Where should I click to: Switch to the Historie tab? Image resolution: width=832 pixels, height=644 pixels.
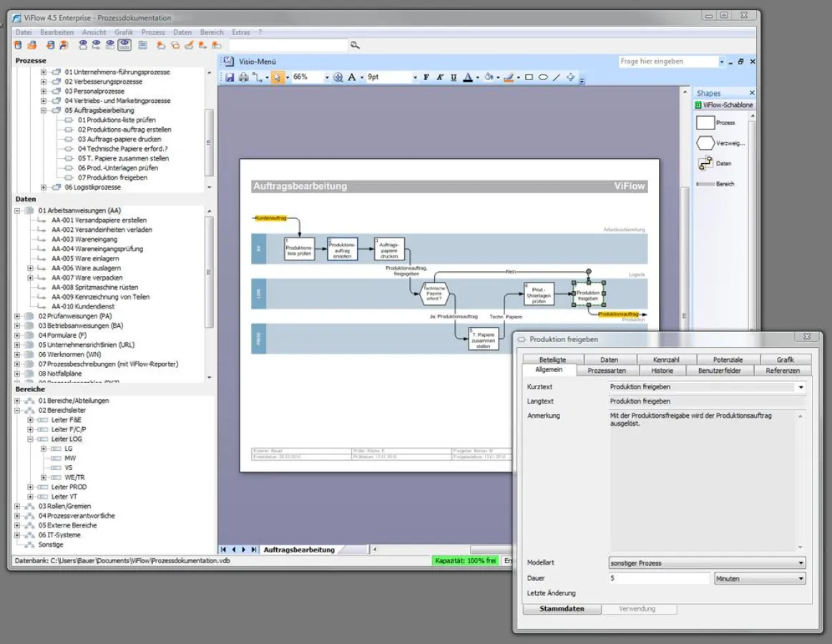point(662,371)
